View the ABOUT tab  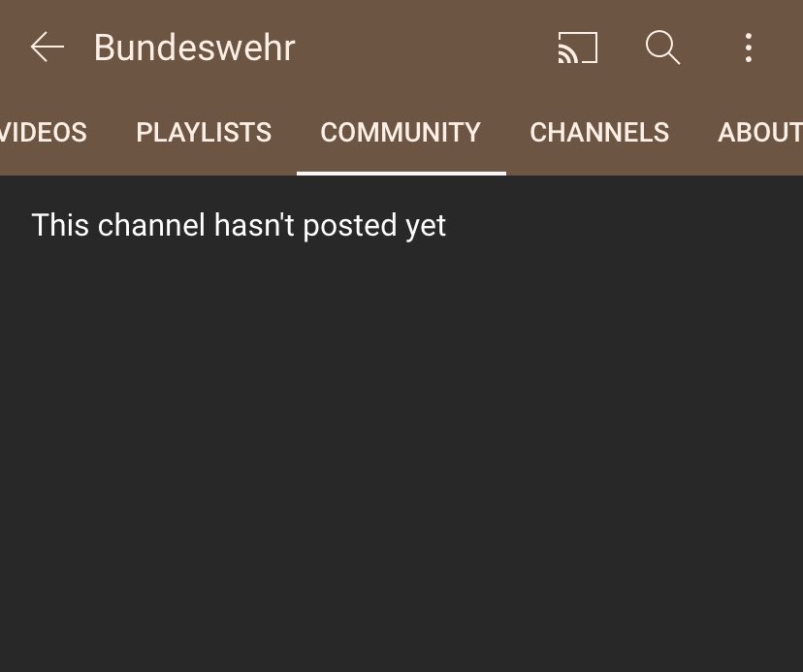(x=760, y=132)
